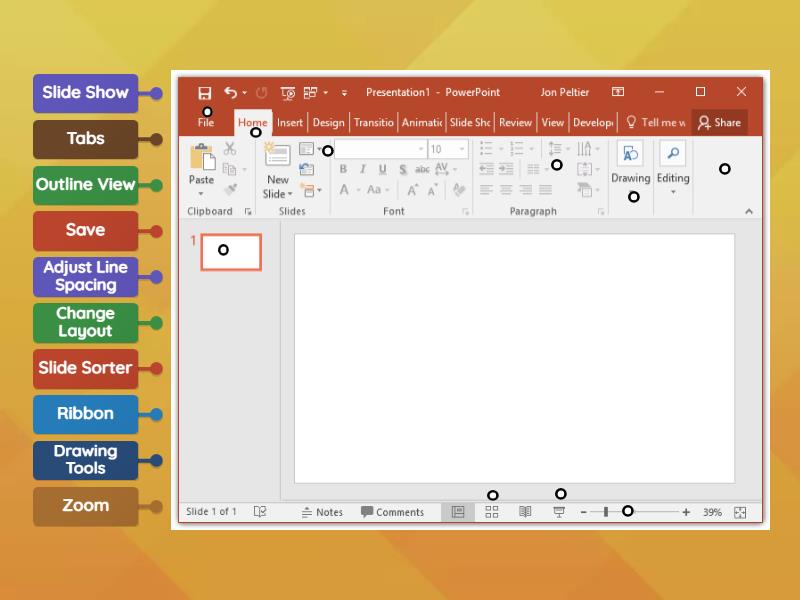Open the Comments pane
The width and height of the screenshot is (800, 600).
click(394, 511)
